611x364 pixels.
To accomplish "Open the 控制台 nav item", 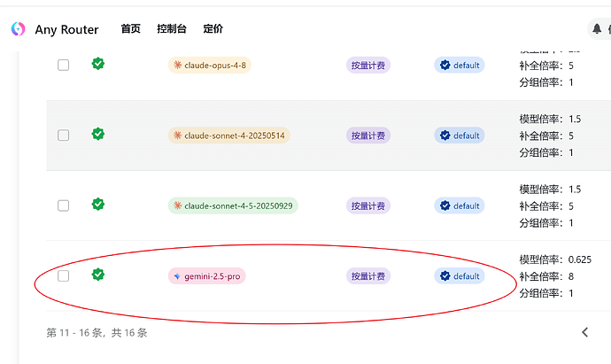I will 172,29.
